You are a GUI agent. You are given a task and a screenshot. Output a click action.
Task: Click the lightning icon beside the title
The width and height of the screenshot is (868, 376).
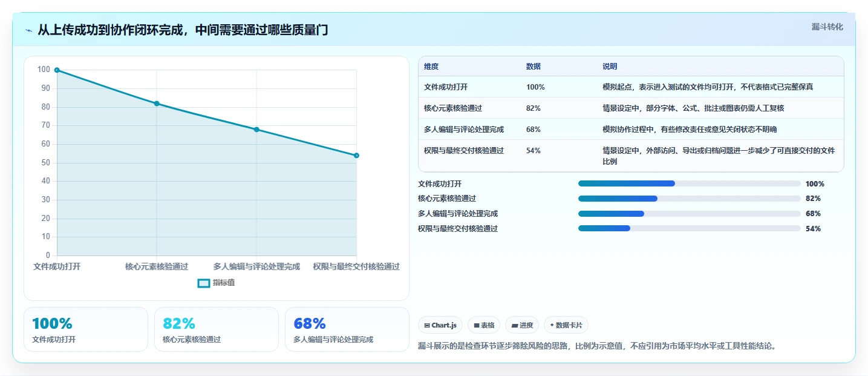(x=29, y=30)
